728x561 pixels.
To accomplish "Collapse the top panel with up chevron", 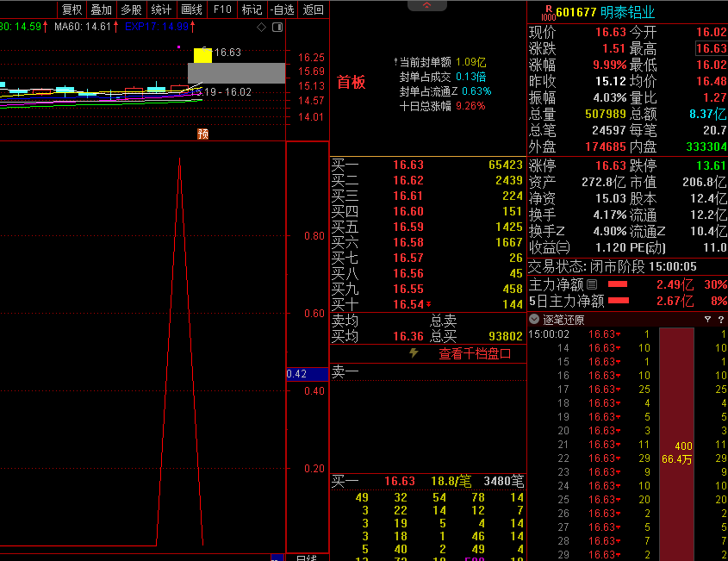I will pyautogui.click(x=427, y=6).
